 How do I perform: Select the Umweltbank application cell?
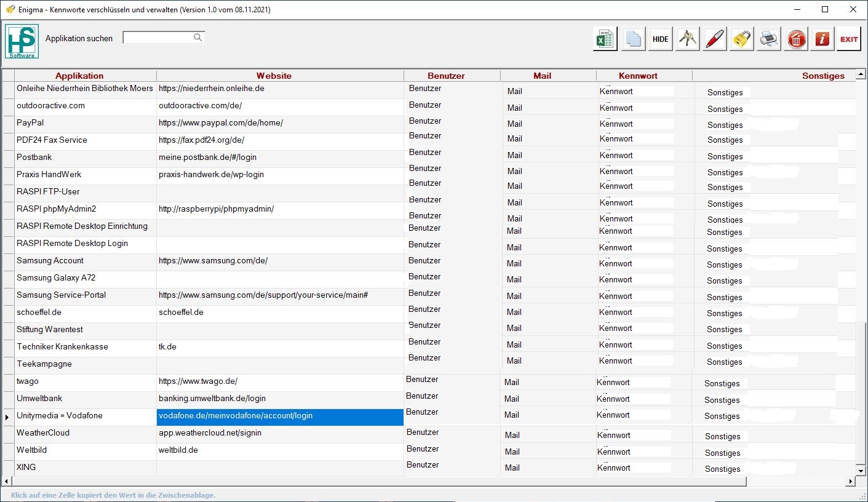[86, 400]
